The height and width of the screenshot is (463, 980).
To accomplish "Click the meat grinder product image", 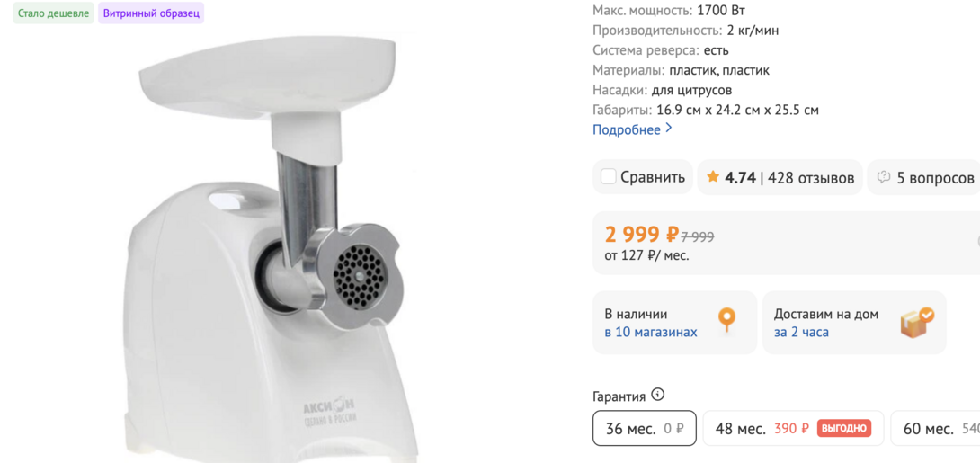I will (268, 250).
